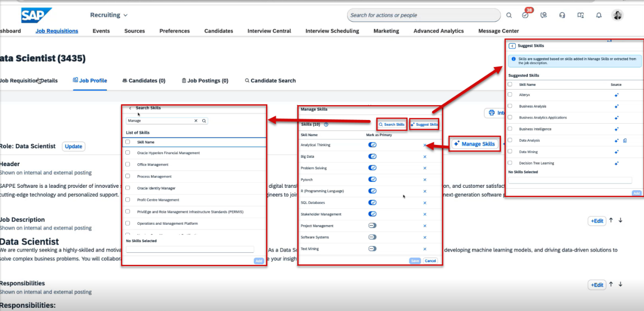
Task: Click the Search for actions or people field
Action: point(423,15)
